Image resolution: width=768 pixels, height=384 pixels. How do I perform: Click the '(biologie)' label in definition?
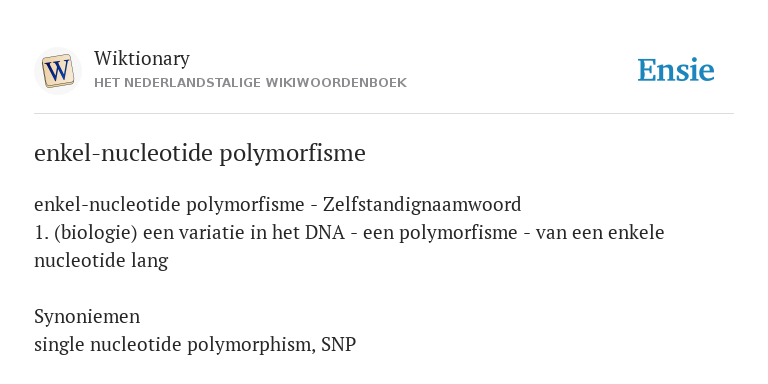click(96, 233)
